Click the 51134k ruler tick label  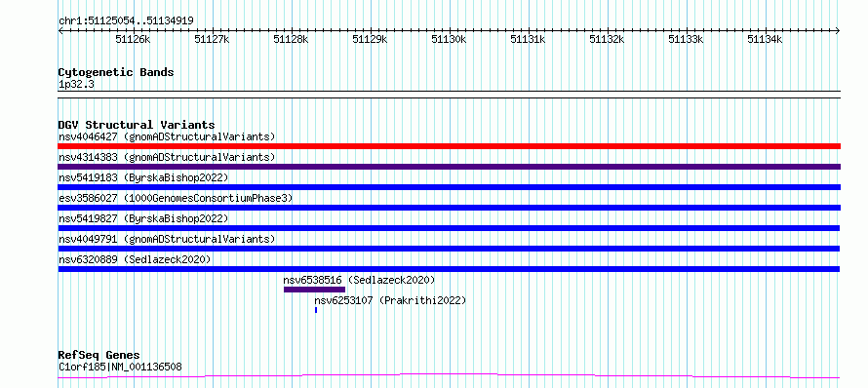[x=765, y=39]
